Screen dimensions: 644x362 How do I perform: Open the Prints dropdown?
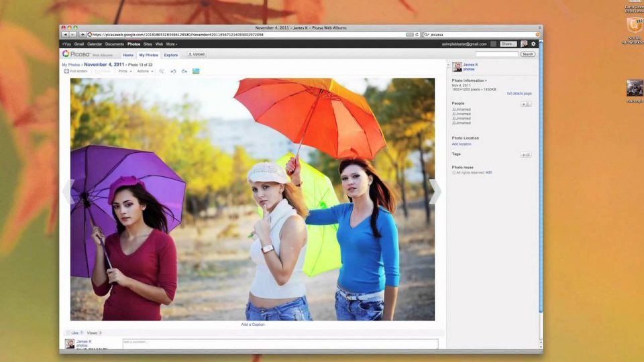click(124, 71)
